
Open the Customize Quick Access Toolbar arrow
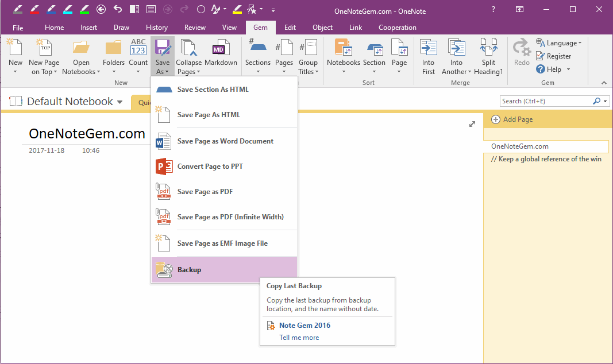click(x=273, y=10)
